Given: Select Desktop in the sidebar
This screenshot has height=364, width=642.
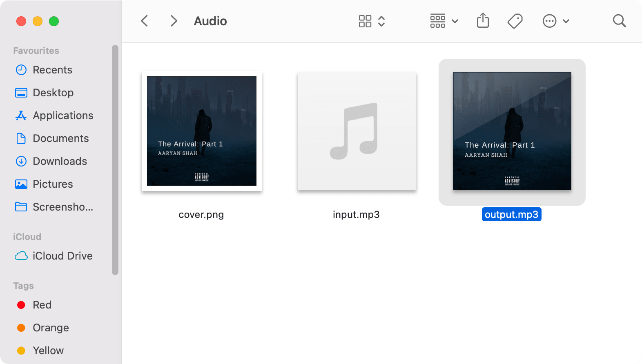Looking at the screenshot, I should point(53,93).
